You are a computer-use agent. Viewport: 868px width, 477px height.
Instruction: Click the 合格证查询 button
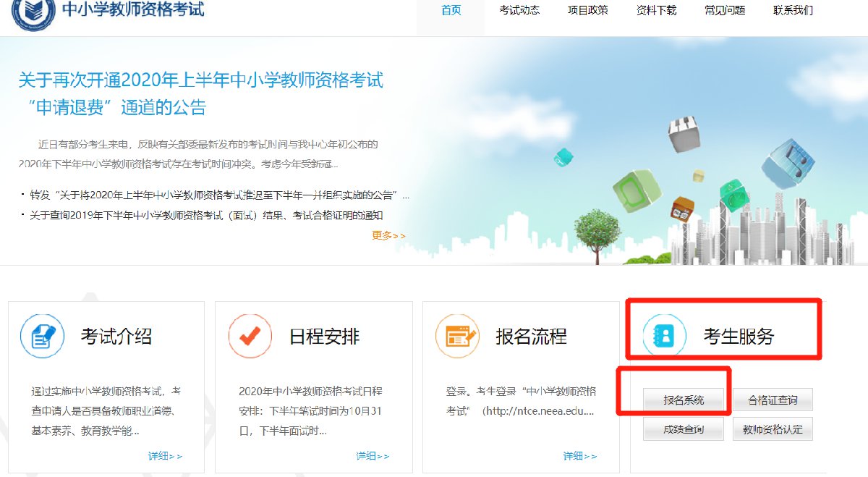tap(773, 400)
